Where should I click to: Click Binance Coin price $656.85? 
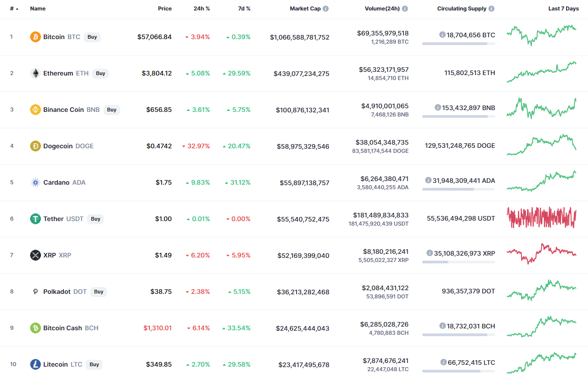pyautogui.click(x=159, y=110)
